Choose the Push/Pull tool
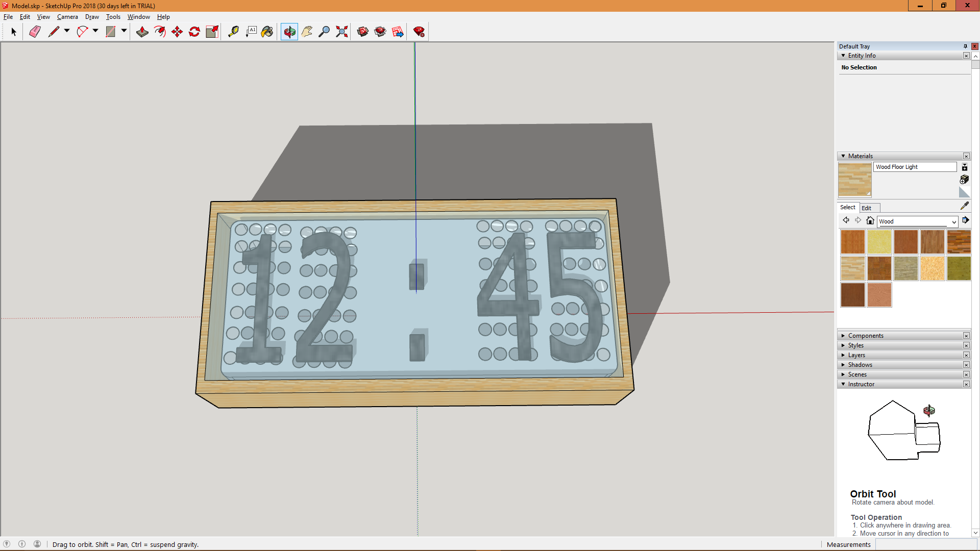The height and width of the screenshot is (551, 980). tap(142, 32)
